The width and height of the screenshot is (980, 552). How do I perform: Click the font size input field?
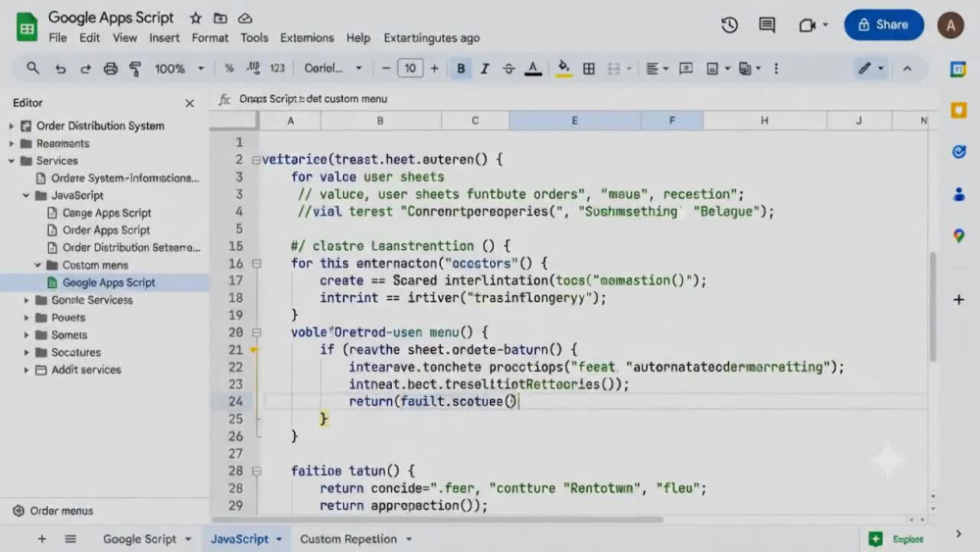(x=410, y=68)
